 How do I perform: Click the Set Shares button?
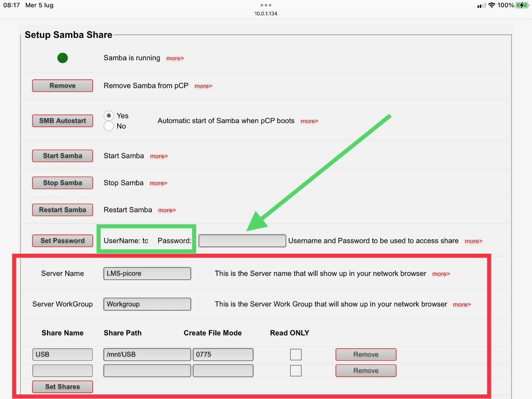62,387
